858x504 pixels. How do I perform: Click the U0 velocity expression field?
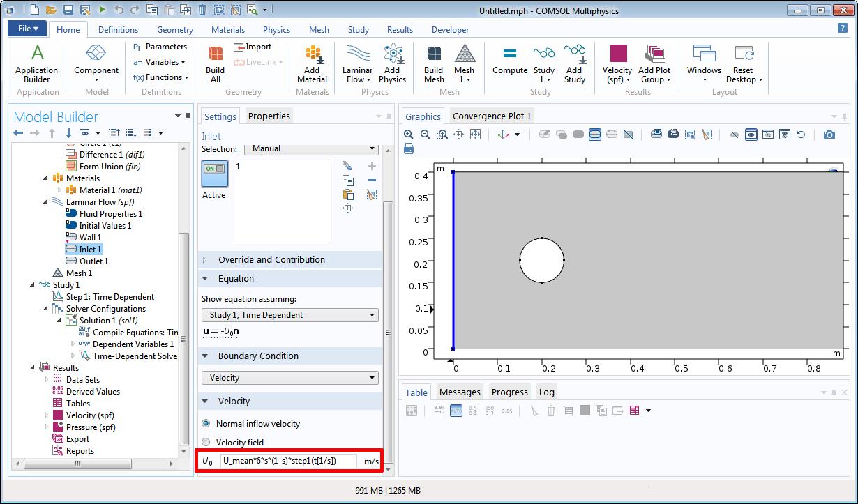point(288,461)
